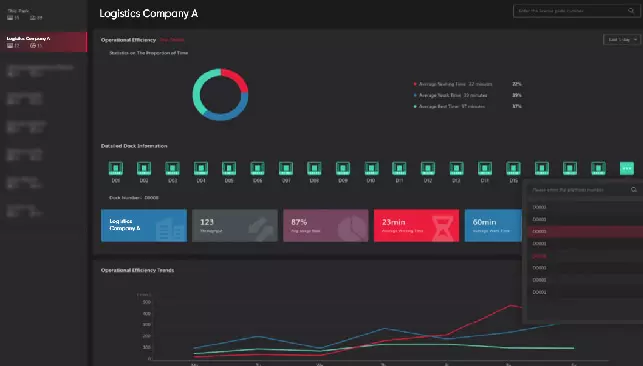Click arrows icon on the 123 card
The width and height of the screenshot is (643, 366).
[x=261, y=228]
